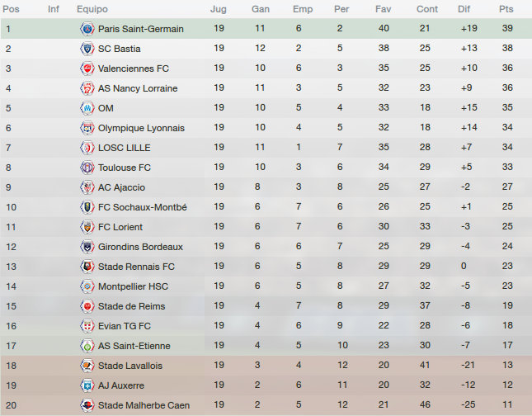
Task: Click the SC Bastia club crest
Action: point(87,49)
